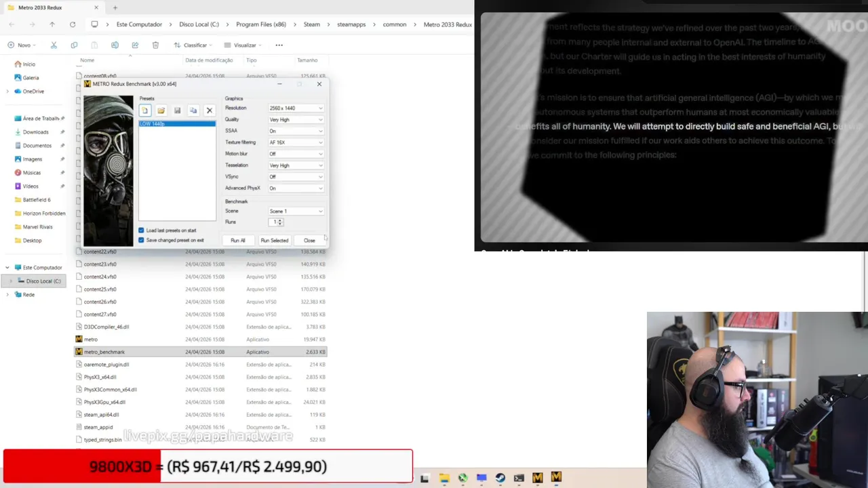Select the content25.vfs0 file
This screenshot has height=488, width=868.
pos(201,289)
